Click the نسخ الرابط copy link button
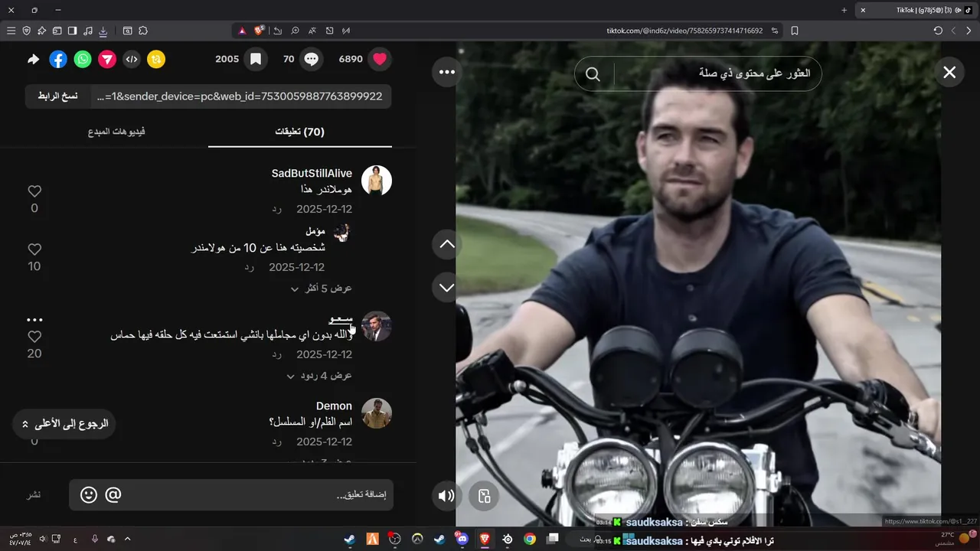Screen dimensions: 980x551 (x=58, y=96)
